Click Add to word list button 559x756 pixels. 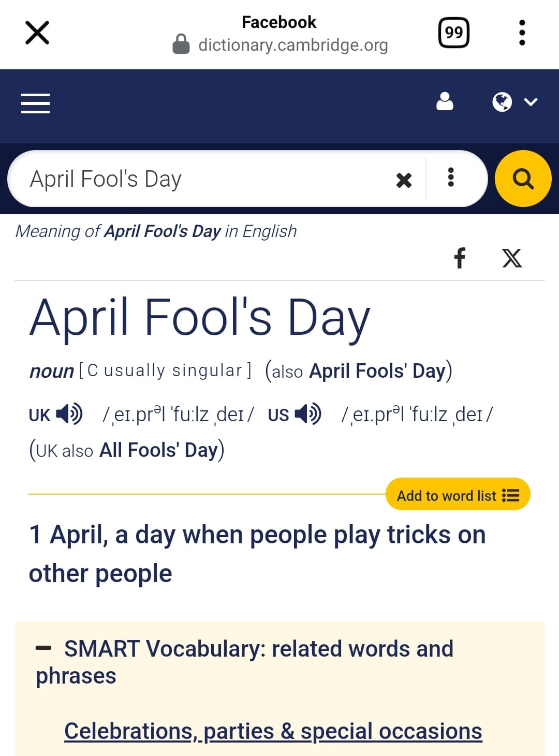[x=458, y=495]
